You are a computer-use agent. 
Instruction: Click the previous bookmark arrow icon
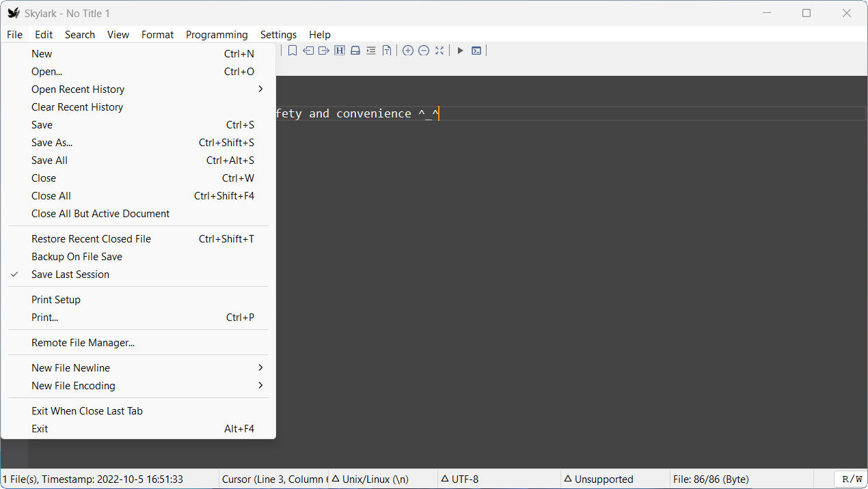pos(308,51)
